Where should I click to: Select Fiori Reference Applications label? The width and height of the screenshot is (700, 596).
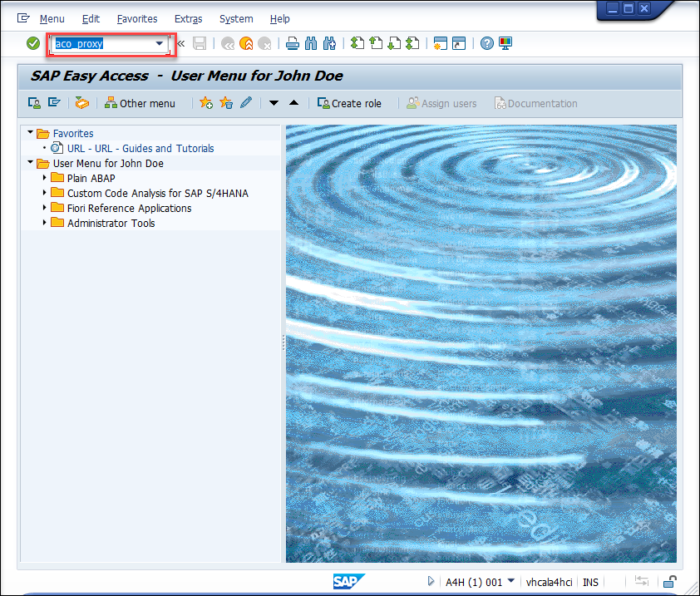pyautogui.click(x=130, y=208)
